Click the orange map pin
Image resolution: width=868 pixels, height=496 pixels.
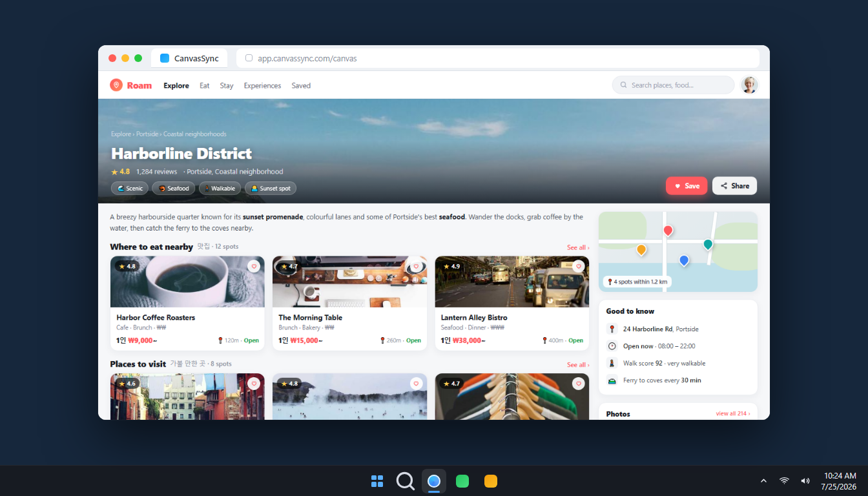[641, 249]
